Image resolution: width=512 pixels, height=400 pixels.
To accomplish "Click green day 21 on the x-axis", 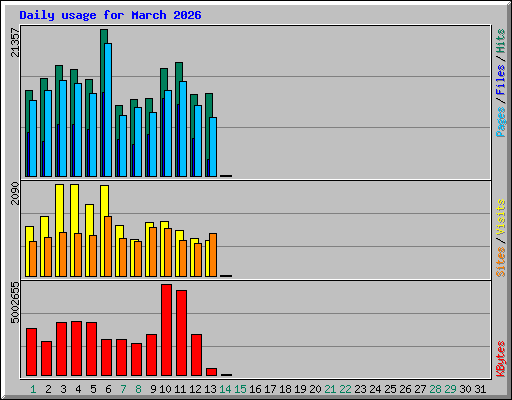I will (330, 389).
